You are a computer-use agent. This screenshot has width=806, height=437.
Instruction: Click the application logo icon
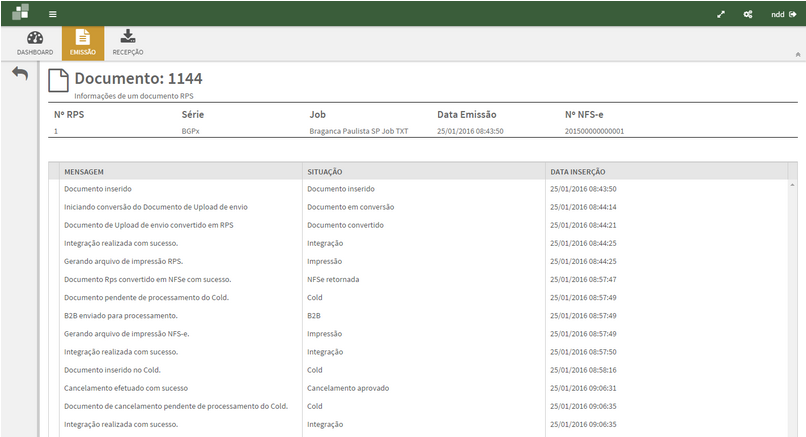tap(20, 13)
